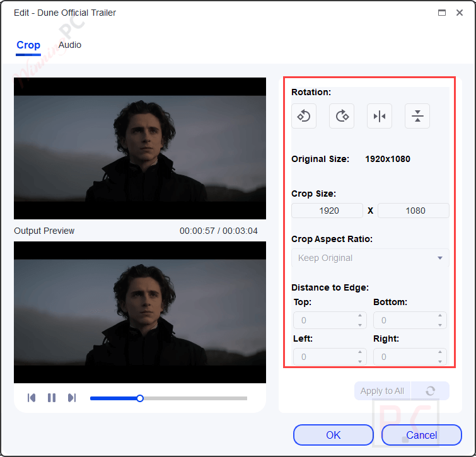The image size is (476, 457).
Task: Click the Bottom distance input field
Action: (410, 320)
